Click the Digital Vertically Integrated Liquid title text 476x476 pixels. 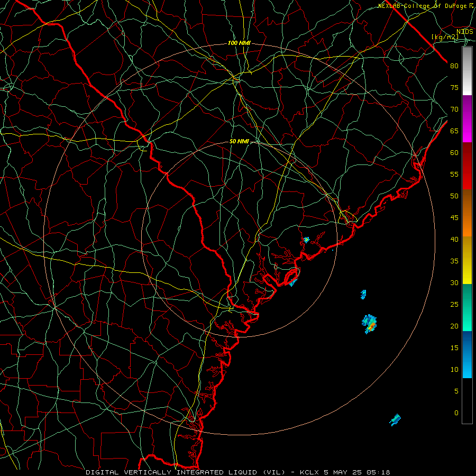185,472
